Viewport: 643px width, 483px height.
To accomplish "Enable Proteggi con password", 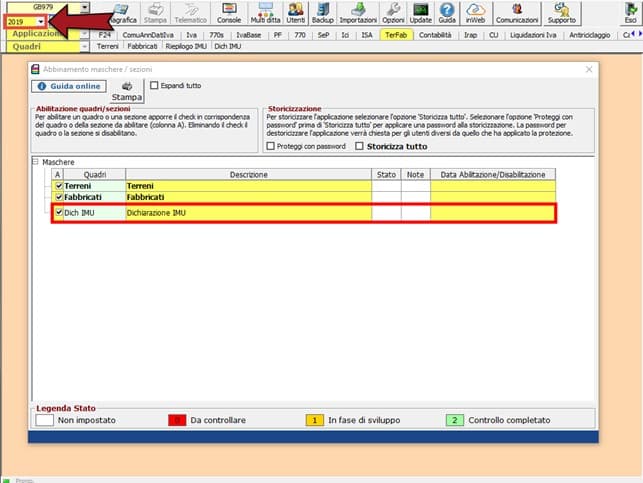I will click(x=270, y=146).
